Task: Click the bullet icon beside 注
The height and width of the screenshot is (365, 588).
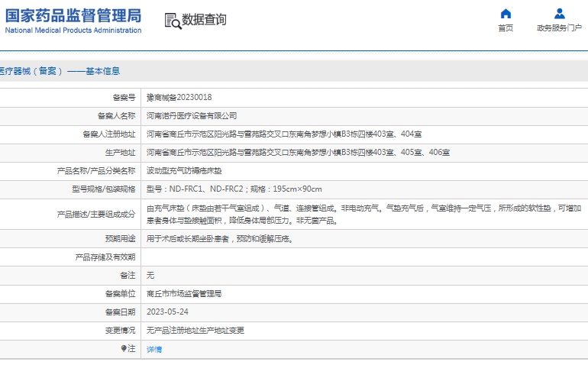Action: point(124,348)
